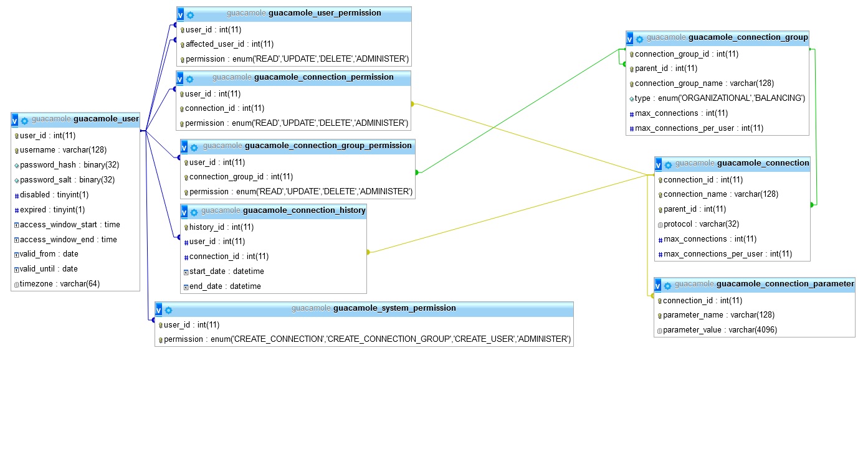Image resolution: width=868 pixels, height=467 pixels.
Task: Select valid_until : date column
Action: tap(75, 269)
